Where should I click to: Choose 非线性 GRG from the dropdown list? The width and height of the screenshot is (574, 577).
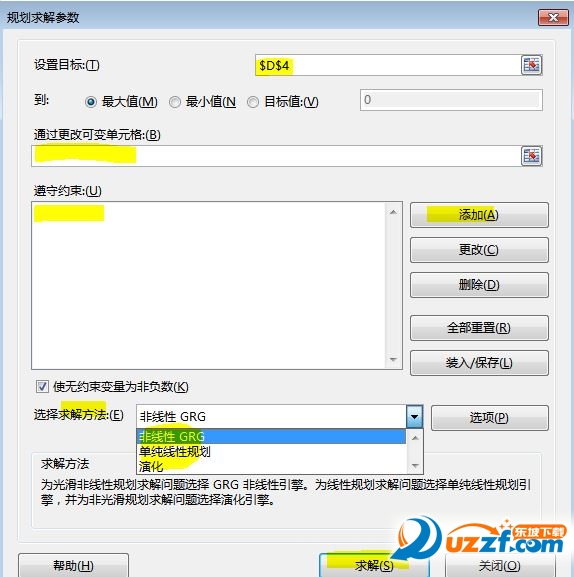271,436
